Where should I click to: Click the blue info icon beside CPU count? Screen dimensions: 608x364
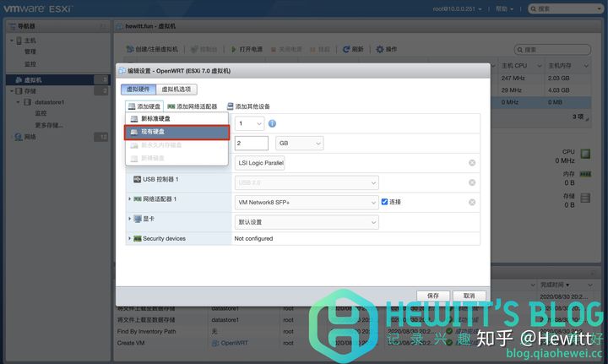272,123
